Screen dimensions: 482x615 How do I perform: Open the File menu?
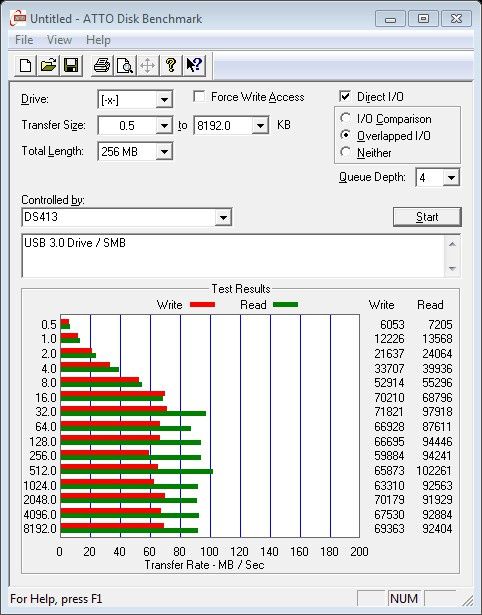point(24,40)
